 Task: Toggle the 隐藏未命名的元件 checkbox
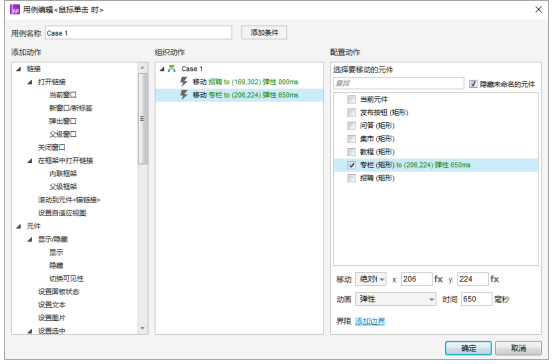473,84
